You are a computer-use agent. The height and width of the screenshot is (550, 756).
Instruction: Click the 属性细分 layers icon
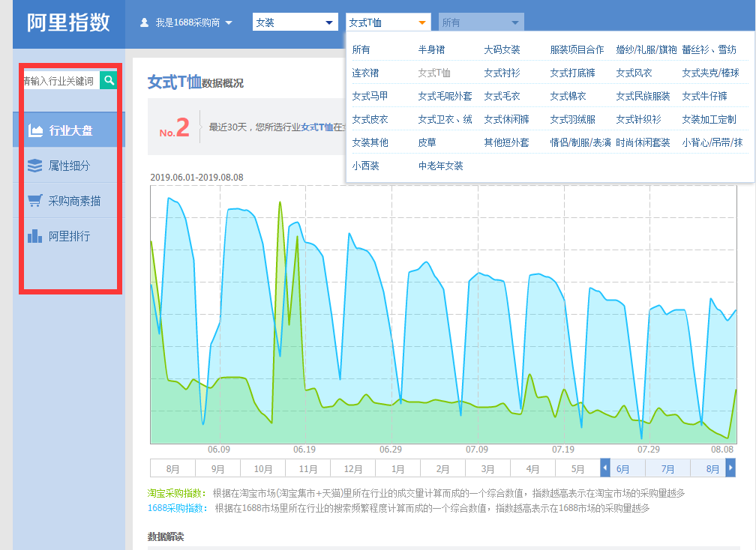(34, 166)
